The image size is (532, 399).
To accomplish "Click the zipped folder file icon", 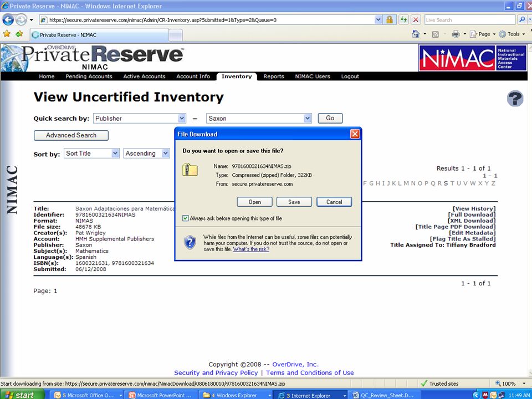I will (x=190, y=170).
